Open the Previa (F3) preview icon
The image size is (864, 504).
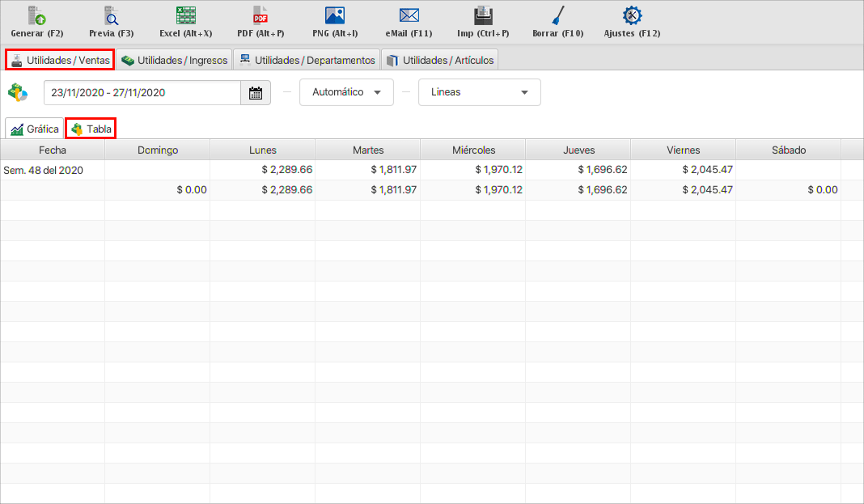pyautogui.click(x=112, y=16)
